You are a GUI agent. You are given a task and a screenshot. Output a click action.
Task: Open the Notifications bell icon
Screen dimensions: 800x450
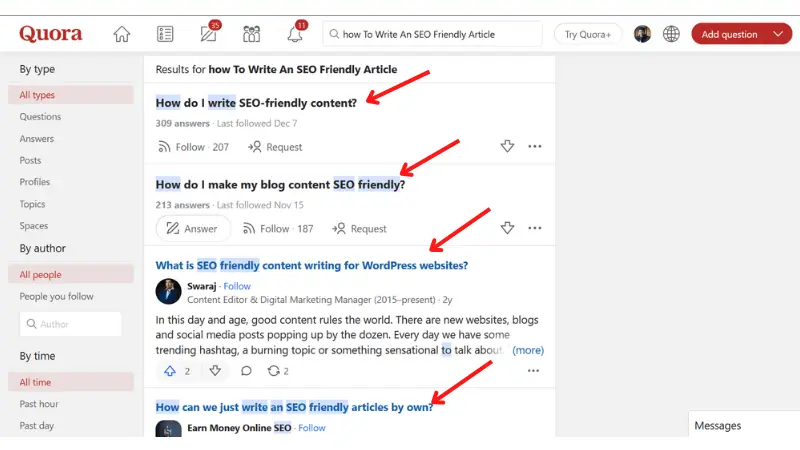point(295,34)
